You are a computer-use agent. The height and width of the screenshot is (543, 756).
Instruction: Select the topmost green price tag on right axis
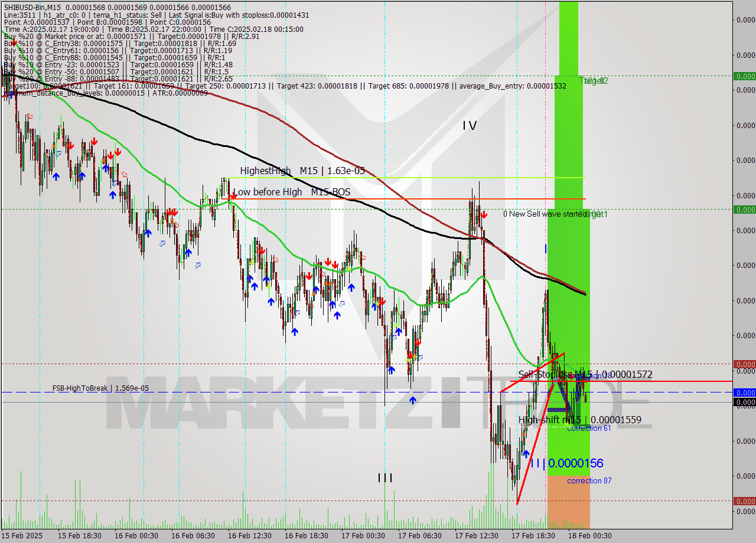pos(744,76)
